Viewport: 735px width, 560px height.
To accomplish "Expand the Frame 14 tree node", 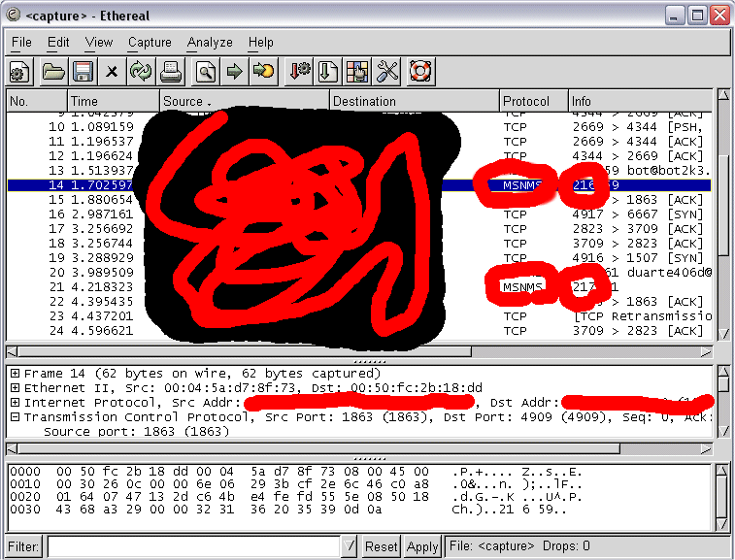I will [15, 374].
